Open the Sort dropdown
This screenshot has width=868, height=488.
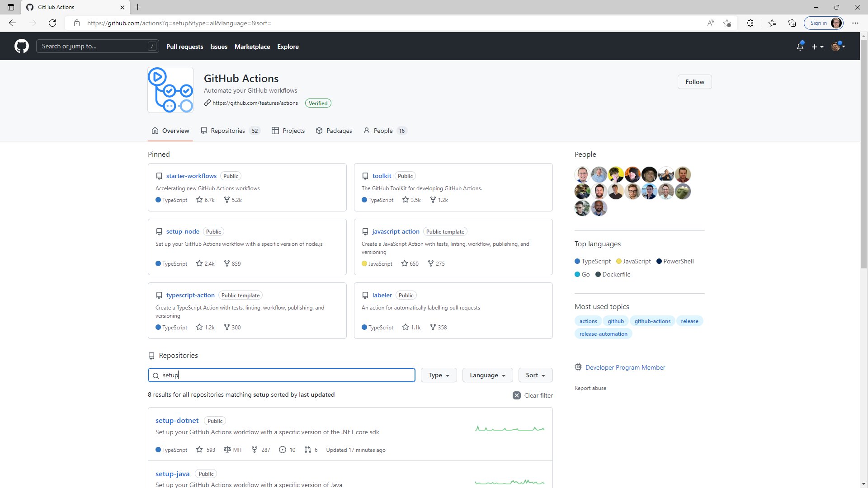click(535, 375)
